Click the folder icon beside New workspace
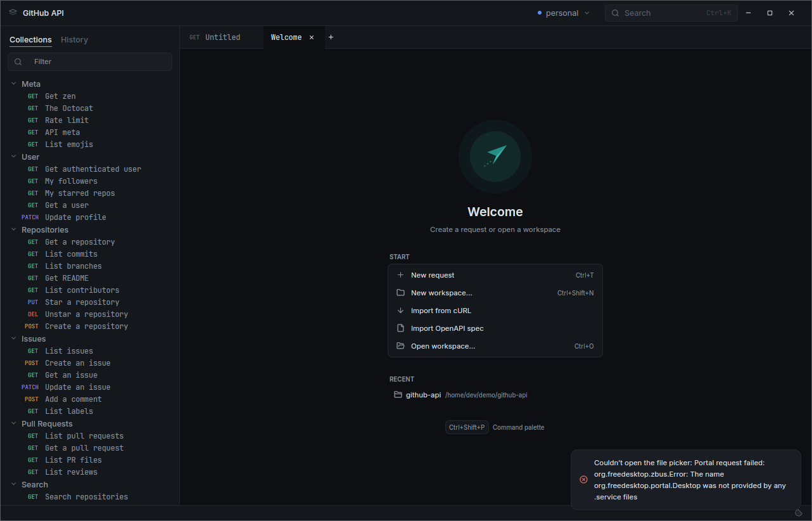The height and width of the screenshot is (521, 812). point(400,293)
